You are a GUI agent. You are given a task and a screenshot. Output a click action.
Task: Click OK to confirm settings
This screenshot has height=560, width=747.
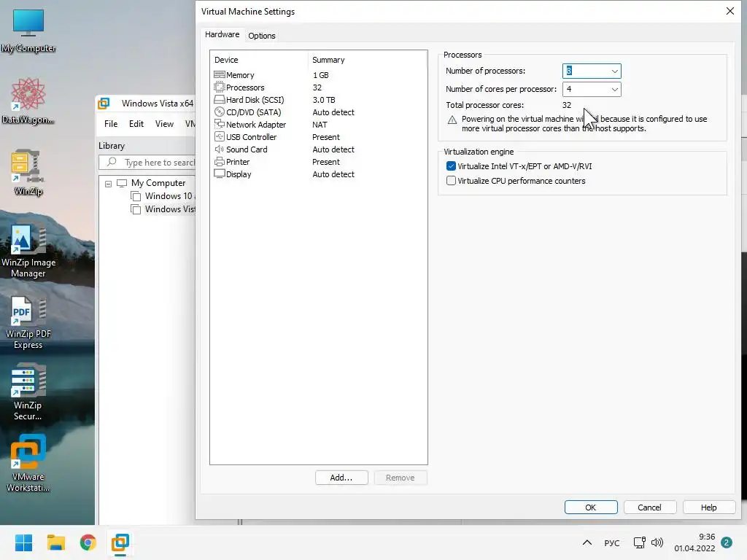click(591, 507)
